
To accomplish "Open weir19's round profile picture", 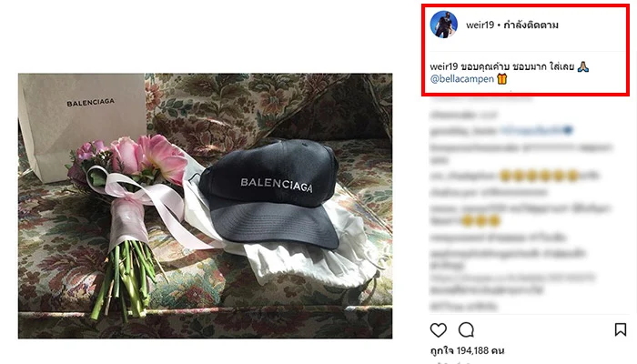I will click(x=444, y=25).
